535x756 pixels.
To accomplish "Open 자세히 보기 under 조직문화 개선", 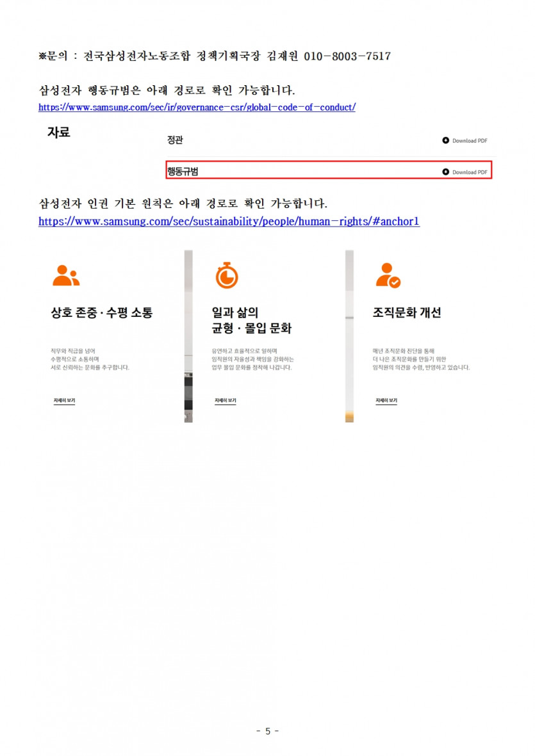I will coord(386,401).
